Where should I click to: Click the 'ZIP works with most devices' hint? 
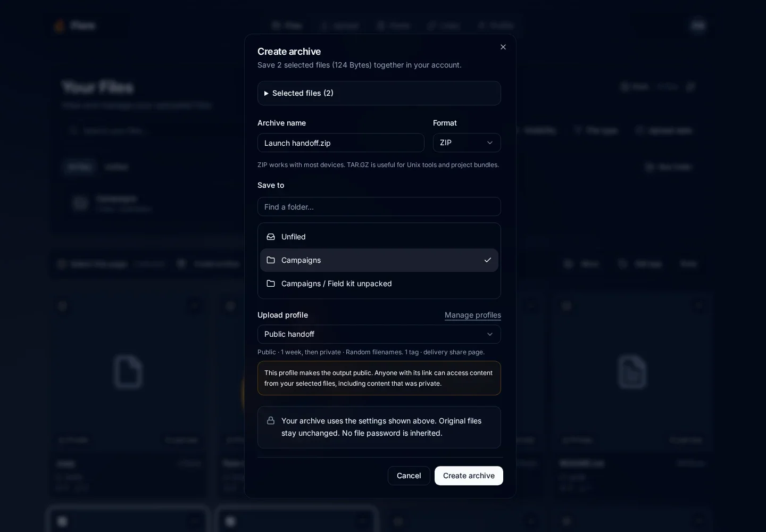[x=378, y=165]
